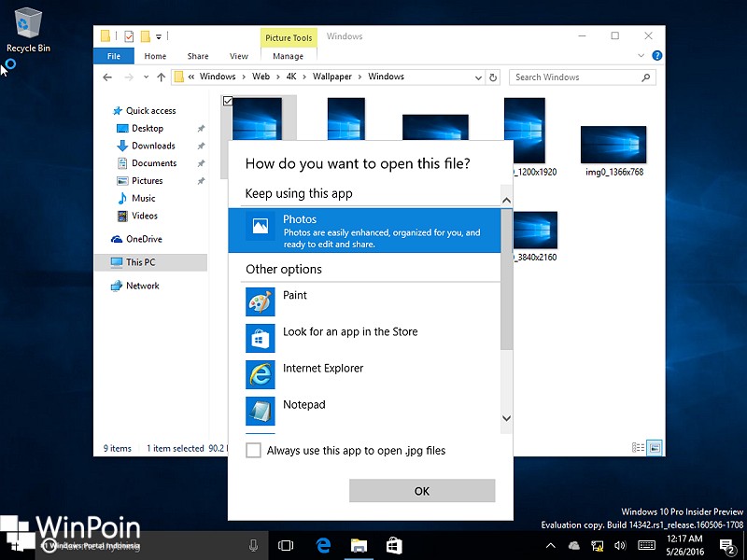Switch to large thumbnails view icon
This screenshot has width=747, height=560.
(x=655, y=448)
